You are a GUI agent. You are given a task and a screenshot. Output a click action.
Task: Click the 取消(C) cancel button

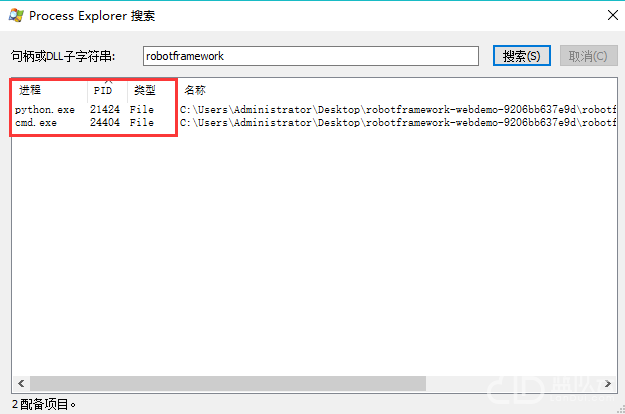coord(588,56)
